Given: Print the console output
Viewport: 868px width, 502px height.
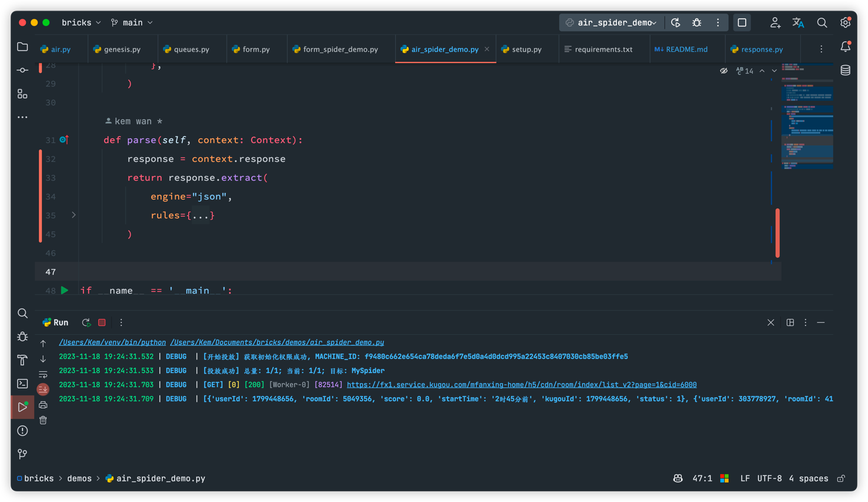Looking at the screenshot, I should [x=43, y=405].
